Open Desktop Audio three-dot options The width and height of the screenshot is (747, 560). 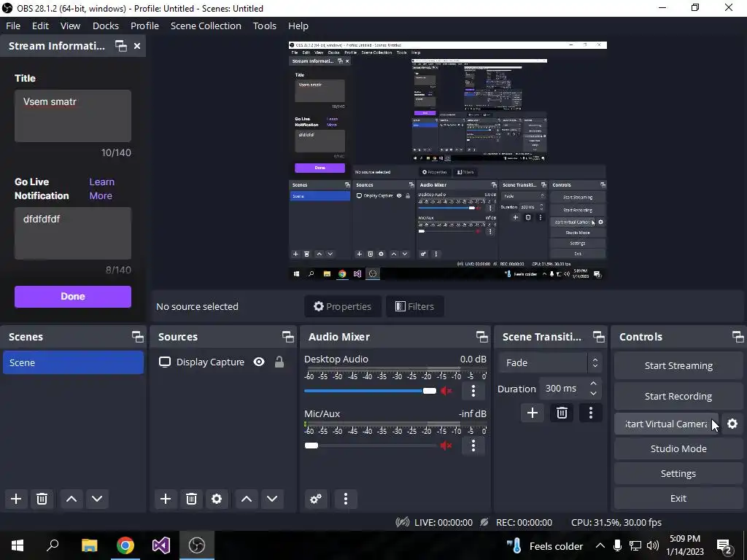point(473,391)
